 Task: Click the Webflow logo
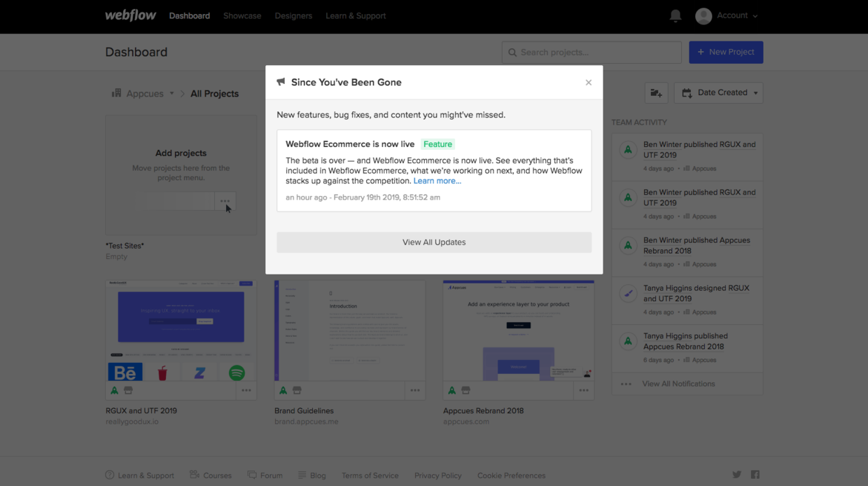[130, 15]
